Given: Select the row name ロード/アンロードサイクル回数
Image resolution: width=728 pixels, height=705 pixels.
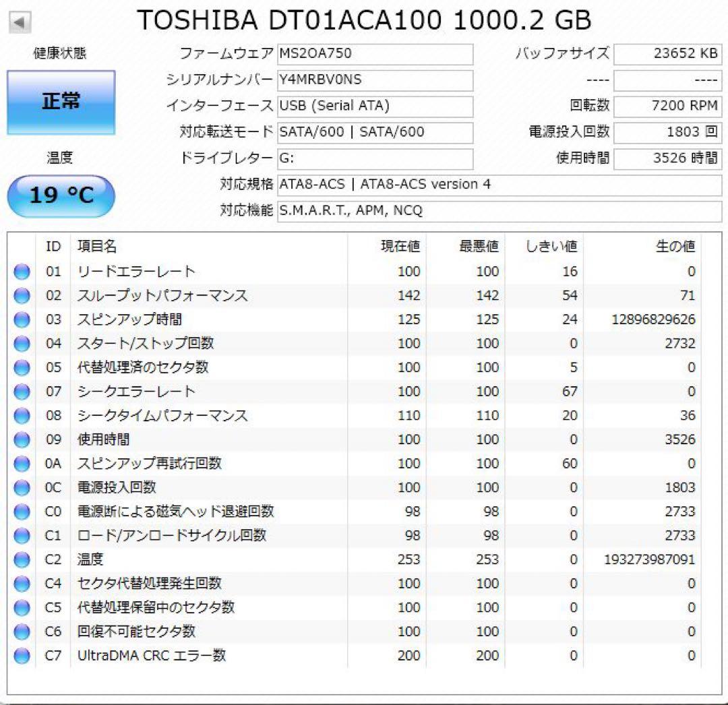Looking at the screenshot, I should point(172,536).
